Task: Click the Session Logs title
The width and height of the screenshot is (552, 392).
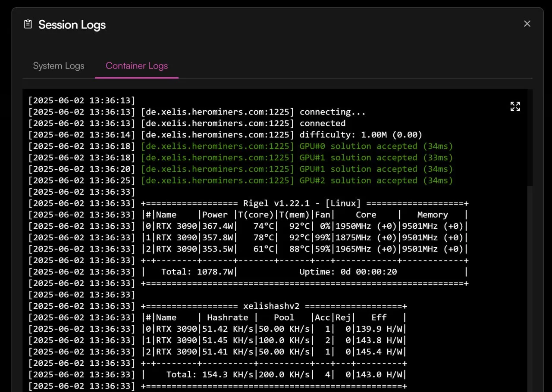Action: [72, 25]
